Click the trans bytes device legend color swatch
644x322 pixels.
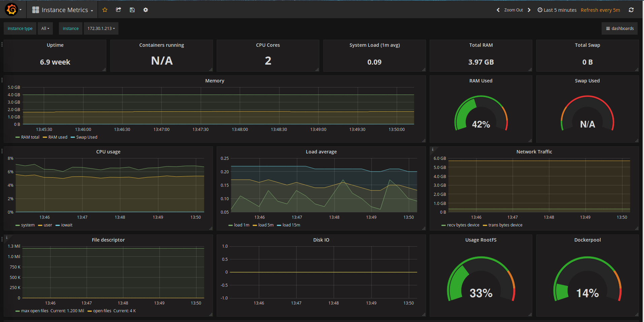coord(485,225)
